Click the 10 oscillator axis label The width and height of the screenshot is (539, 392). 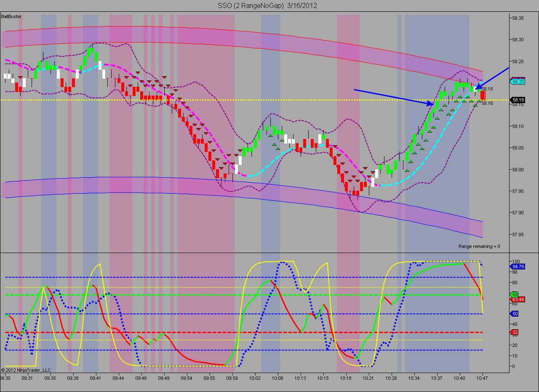(515, 356)
